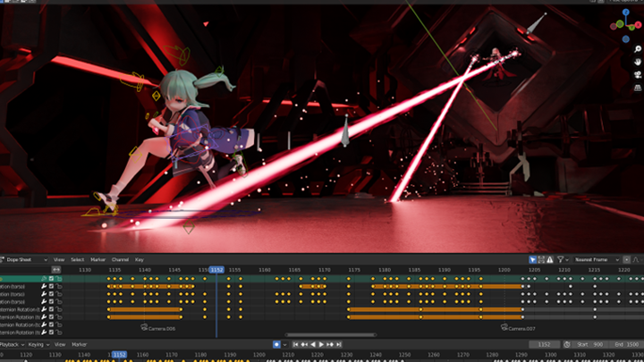Click the wrench icon on green summary row
This screenshot has height=362, width=644.
tap(44, 279)
